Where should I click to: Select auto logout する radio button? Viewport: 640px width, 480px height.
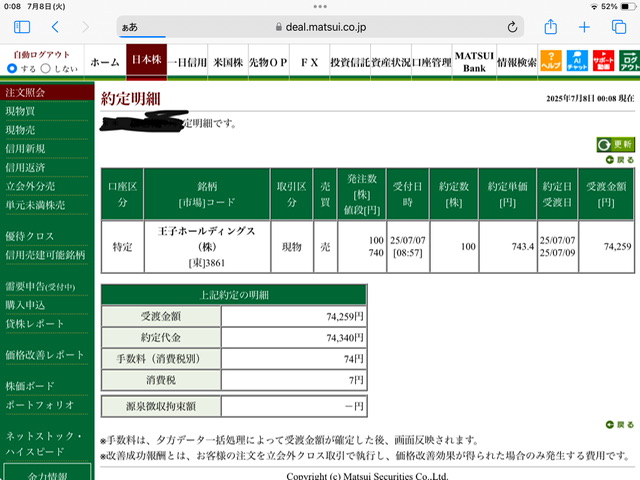12,68
